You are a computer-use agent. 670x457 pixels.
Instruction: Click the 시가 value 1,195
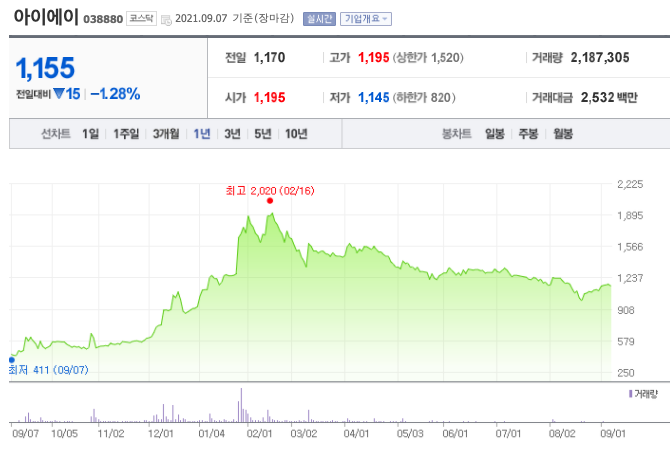click(x=269, y=98)
